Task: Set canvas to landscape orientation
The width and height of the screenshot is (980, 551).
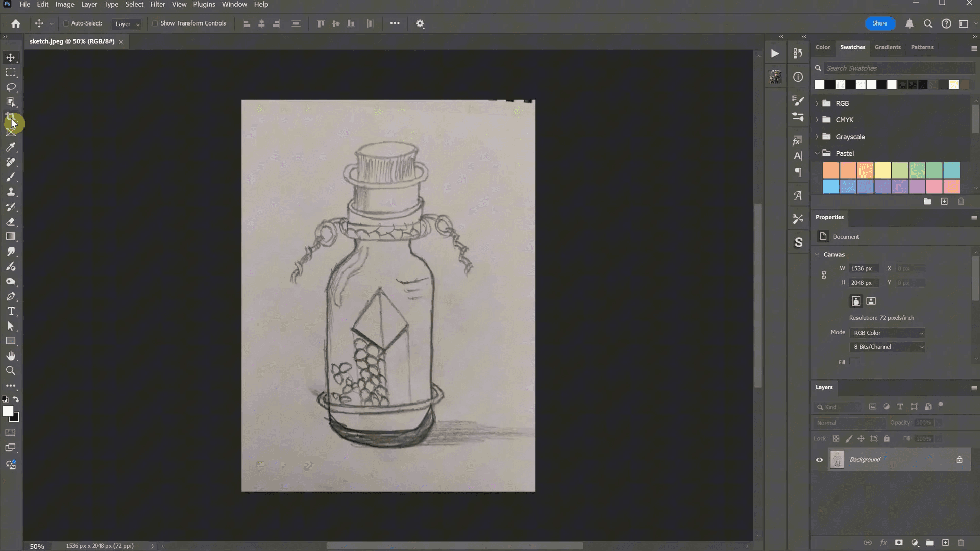Action: point(871,301)
